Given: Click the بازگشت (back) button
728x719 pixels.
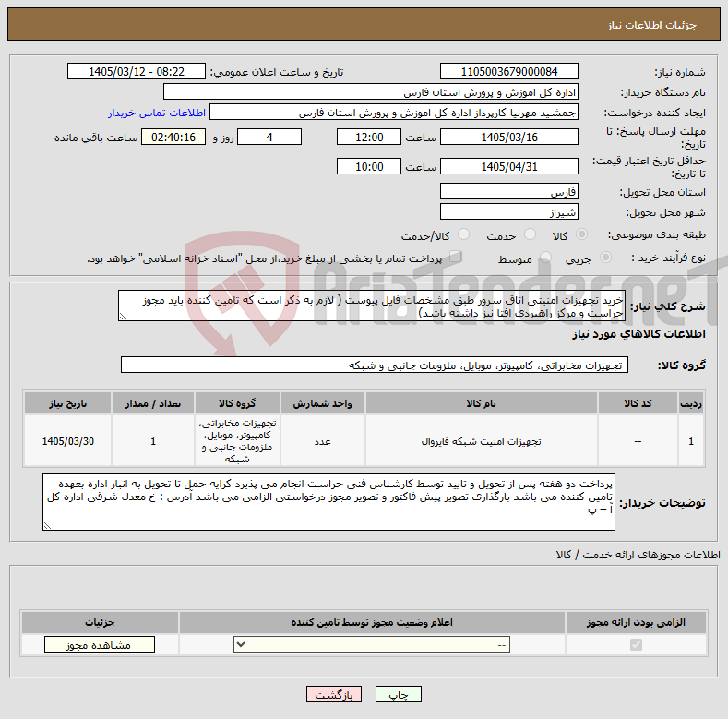Looking at the screenshot, I should 333,694.
